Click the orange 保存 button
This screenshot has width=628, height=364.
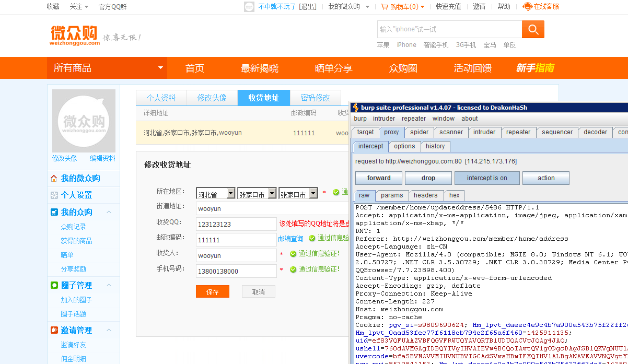213,291
